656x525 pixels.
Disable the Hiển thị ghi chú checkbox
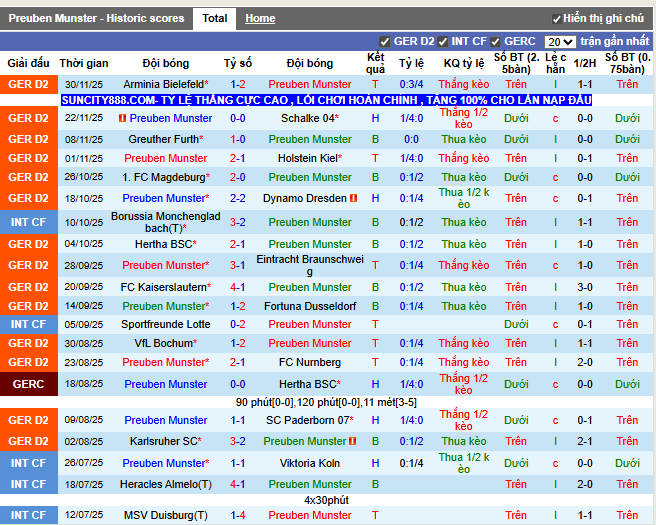557,19
